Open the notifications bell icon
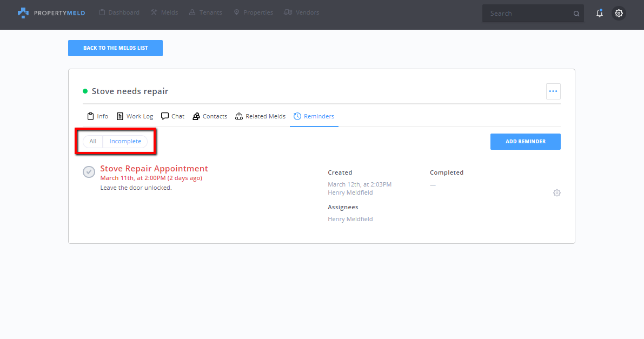 click(x=599, y=14)
